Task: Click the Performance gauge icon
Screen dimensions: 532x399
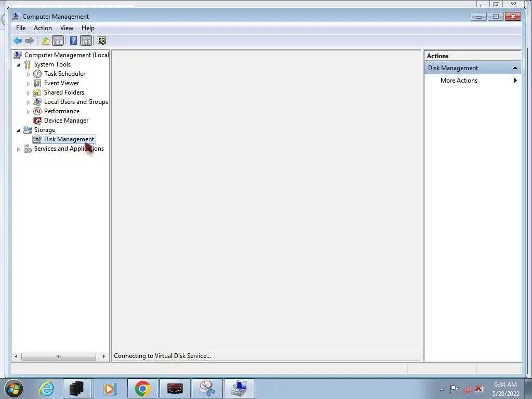Action: pyautogui.click(x=37, y=111)
